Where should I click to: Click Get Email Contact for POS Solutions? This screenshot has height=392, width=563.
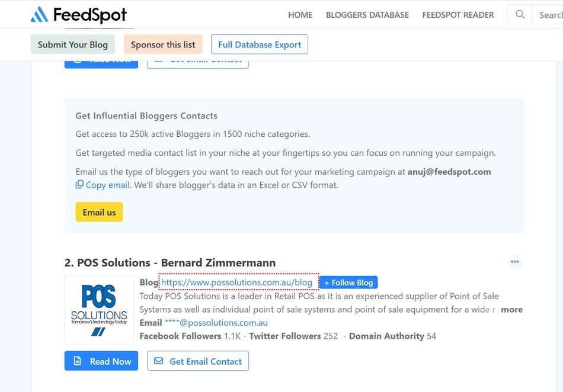click(x=198, y=361)
